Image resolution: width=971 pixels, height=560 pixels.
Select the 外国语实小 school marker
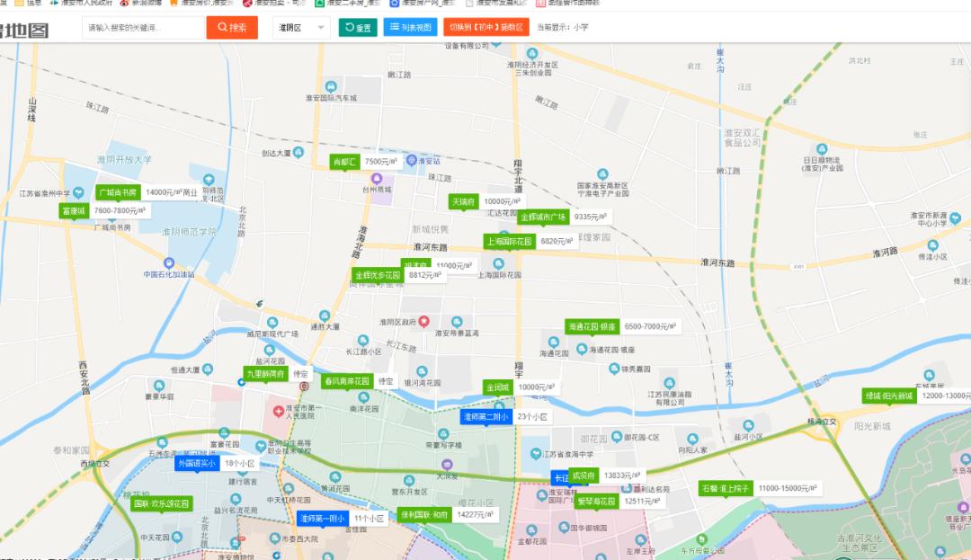point(197,463)
